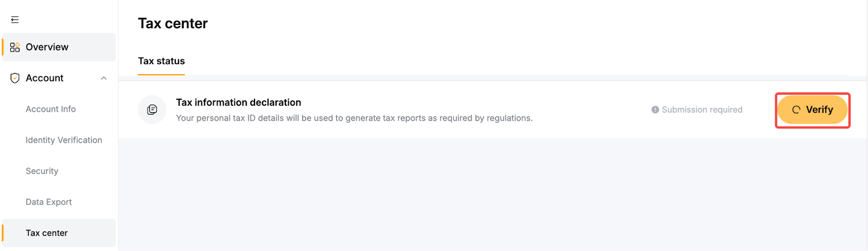
Task: Click the Submission required status text
Action: [702, 110]
